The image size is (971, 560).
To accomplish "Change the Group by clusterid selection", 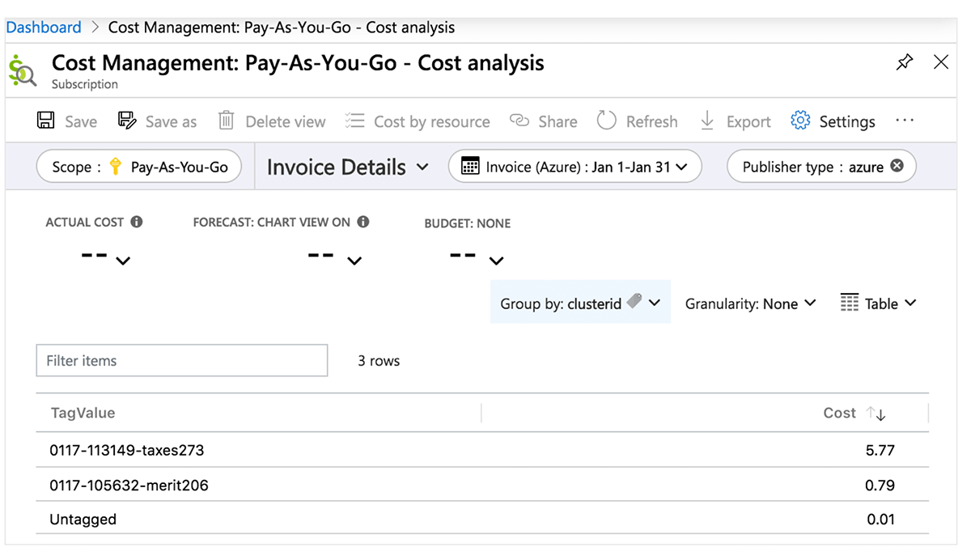I will (580, 303).
